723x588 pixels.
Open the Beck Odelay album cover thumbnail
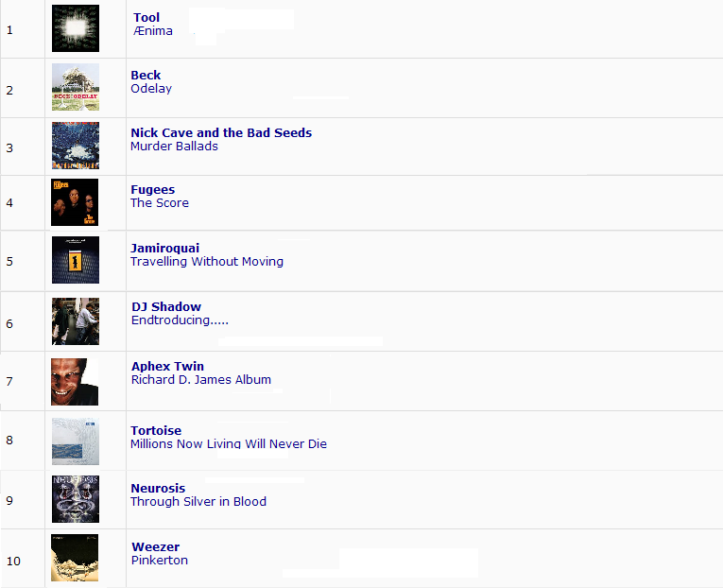coord(76,87)
